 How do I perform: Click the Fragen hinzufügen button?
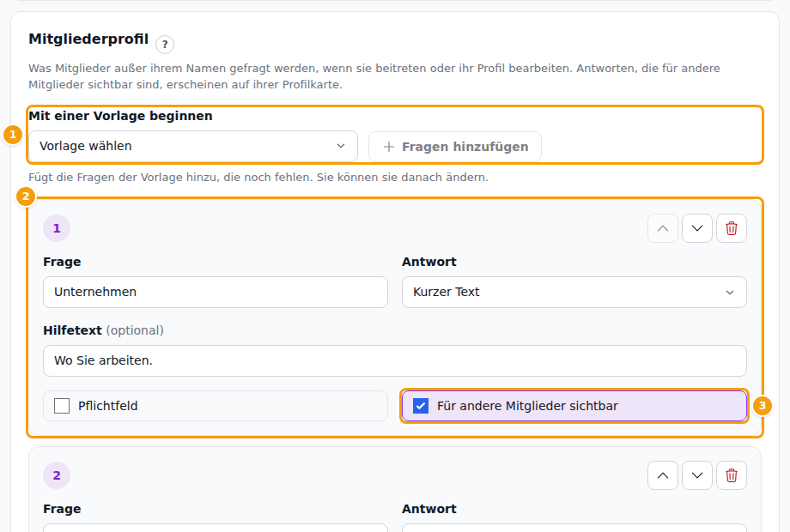[x=455, y=147]
